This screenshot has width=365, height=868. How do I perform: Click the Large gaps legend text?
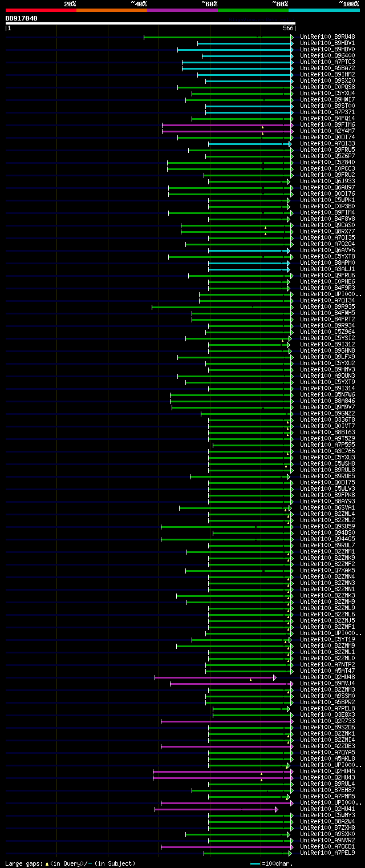coord(70,863)
